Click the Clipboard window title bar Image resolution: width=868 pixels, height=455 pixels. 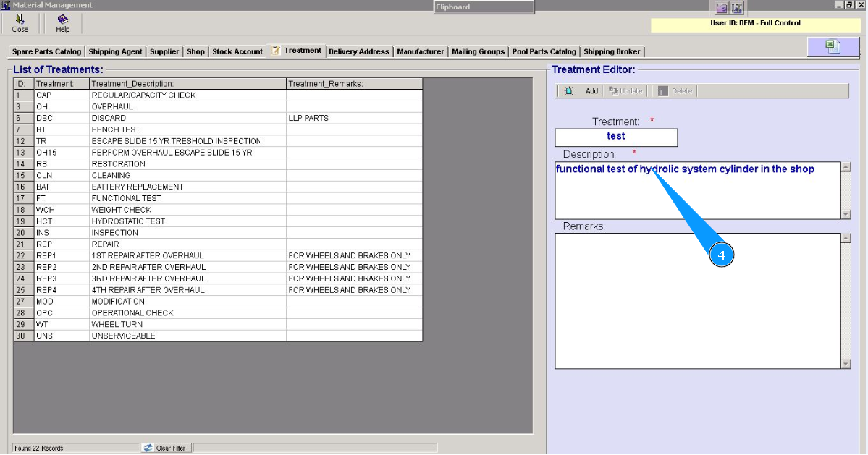484,7
